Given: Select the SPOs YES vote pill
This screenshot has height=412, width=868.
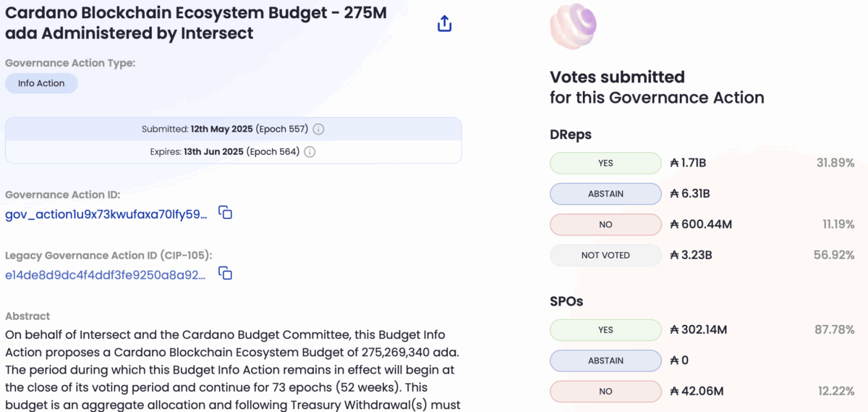Looking at the screenshot, I should click(605, 330).
